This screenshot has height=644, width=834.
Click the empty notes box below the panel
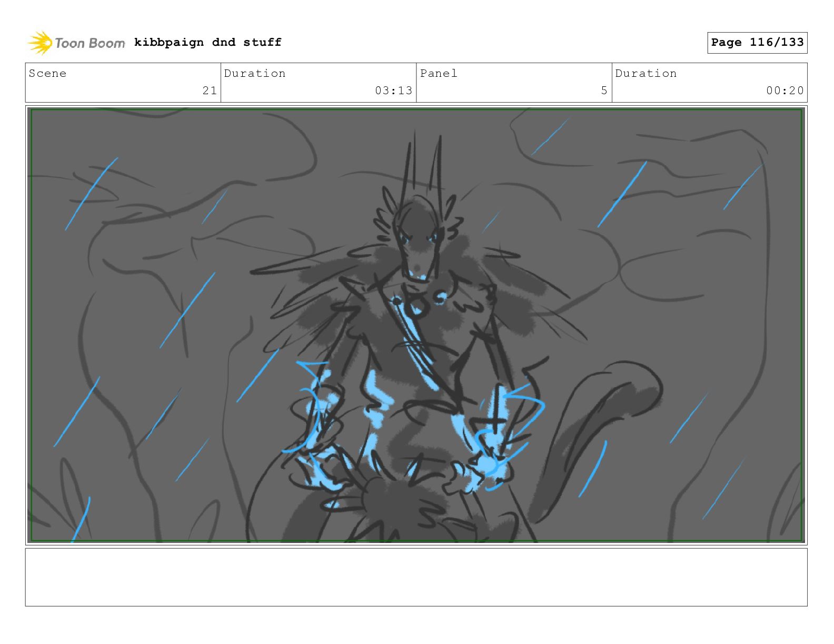416,577
